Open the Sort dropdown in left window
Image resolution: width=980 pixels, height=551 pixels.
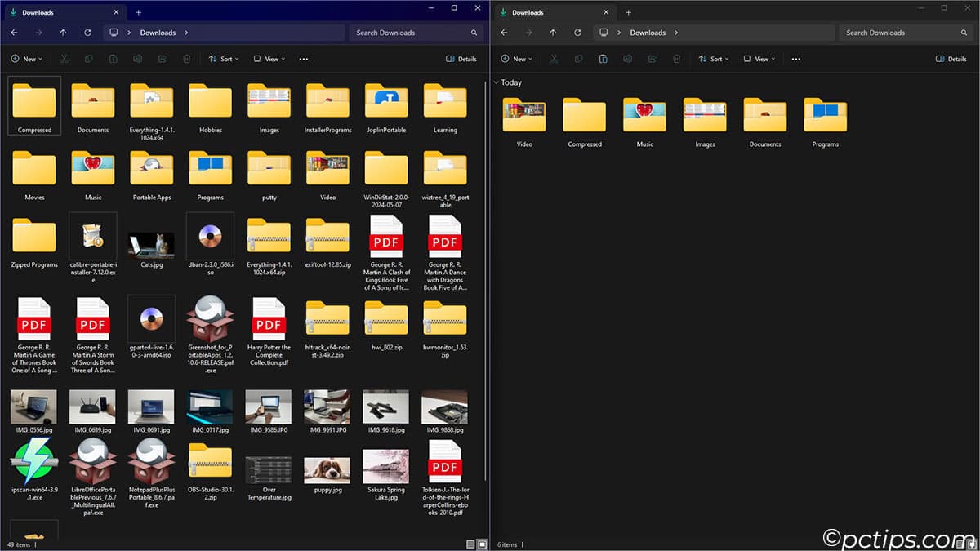pos(224,59)
